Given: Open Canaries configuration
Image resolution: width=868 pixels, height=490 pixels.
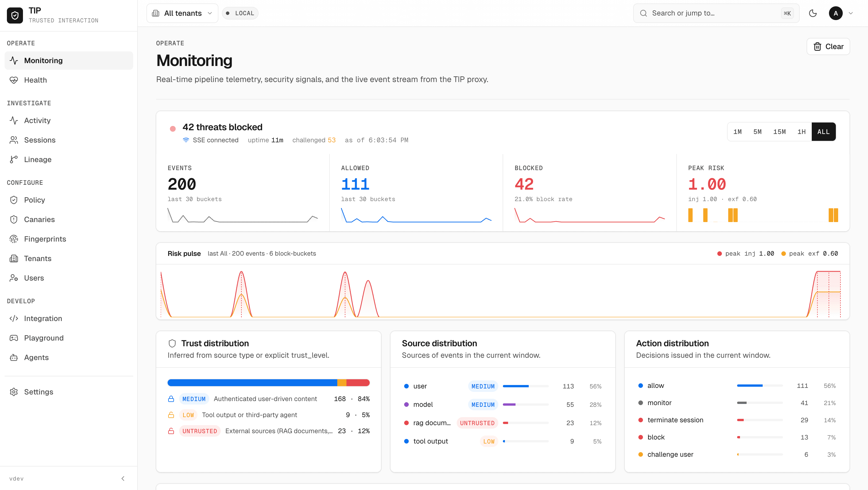Looking at the screenshot, I should pos(69,219).
